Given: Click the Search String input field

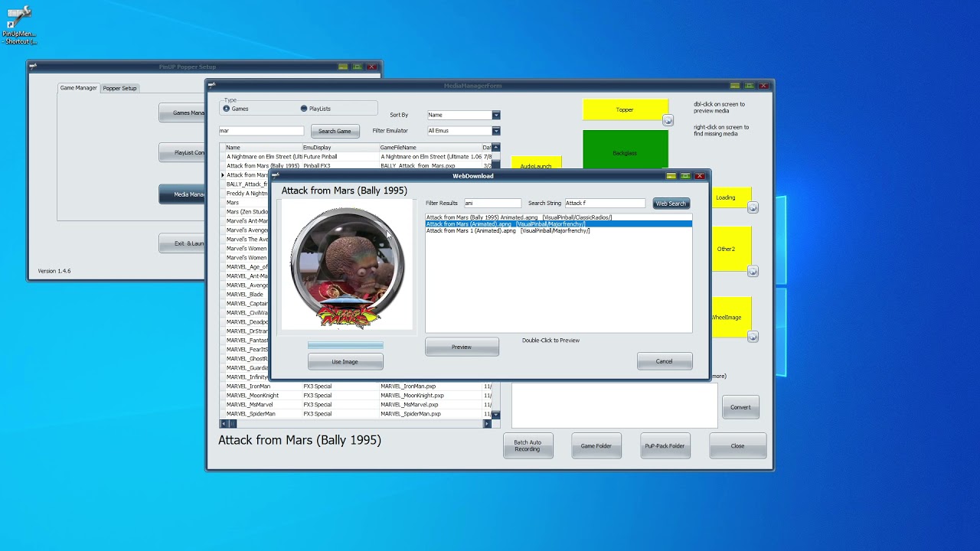Looking at the screenshot, I should point(605,204).
